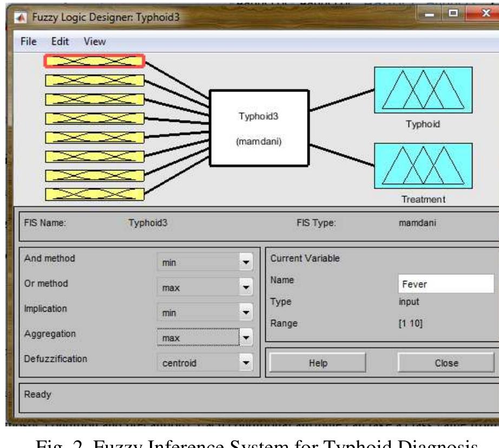
Task: Select the Typhoid output variable box
Action: [423, 90]
